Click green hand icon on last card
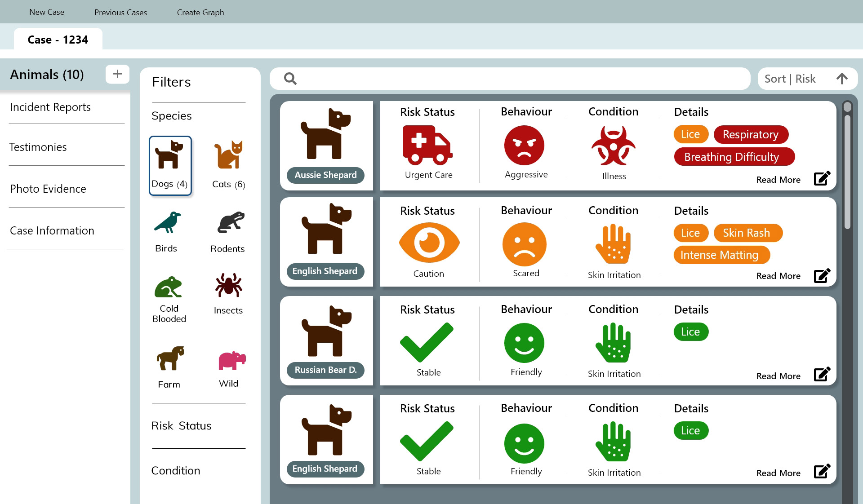Image resolution: width=863 pixels, height=504 pixels. (x=613, y=442)
